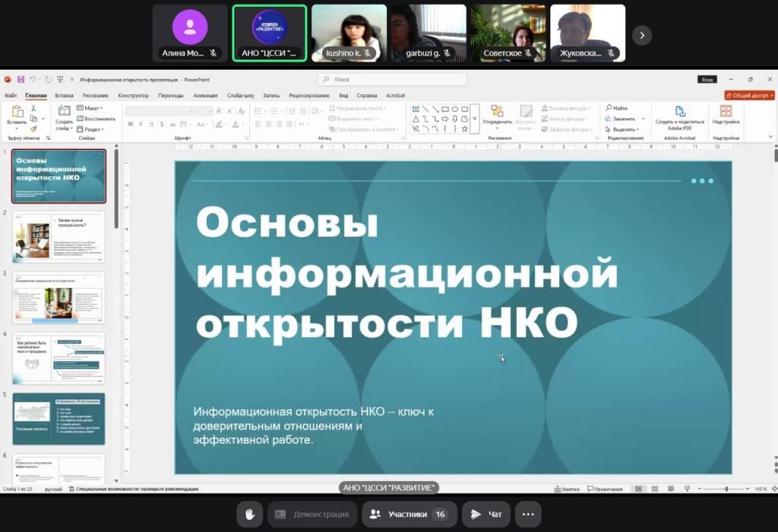Viewport: 778px width, 532px height.
Task: Toggle the Notes (Заметки) pane
Action: 567,489
